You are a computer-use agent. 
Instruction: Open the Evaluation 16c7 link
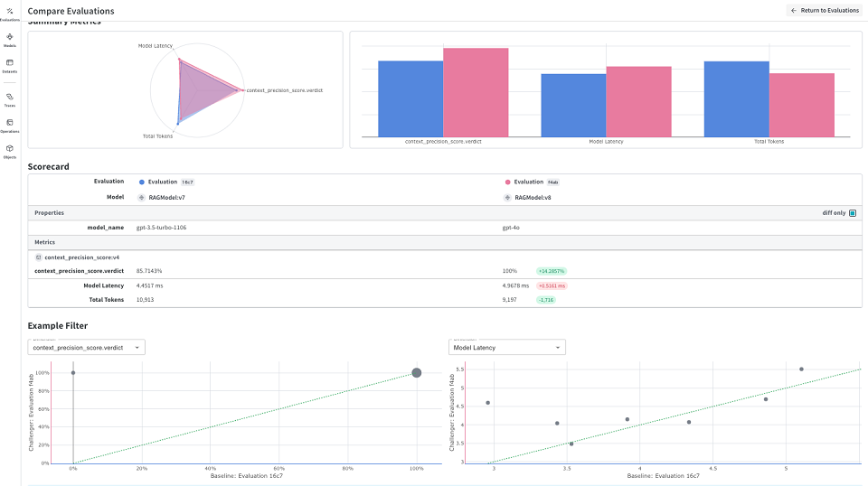(x=164, y=182)
